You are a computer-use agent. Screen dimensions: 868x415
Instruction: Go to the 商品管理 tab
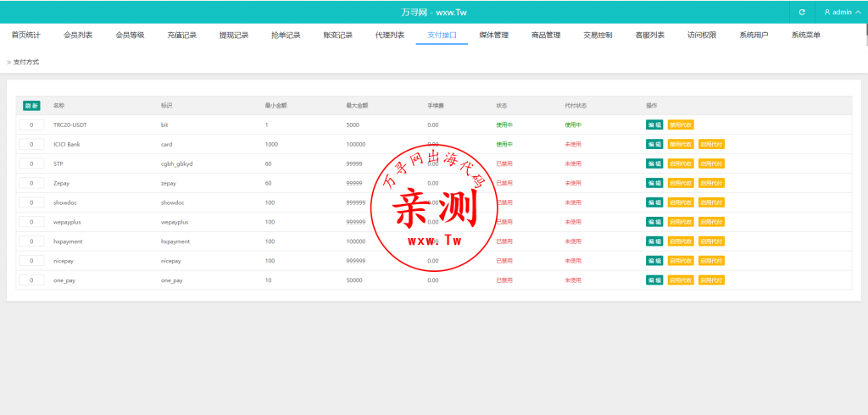pyautogui.click(x=546, y=35)
